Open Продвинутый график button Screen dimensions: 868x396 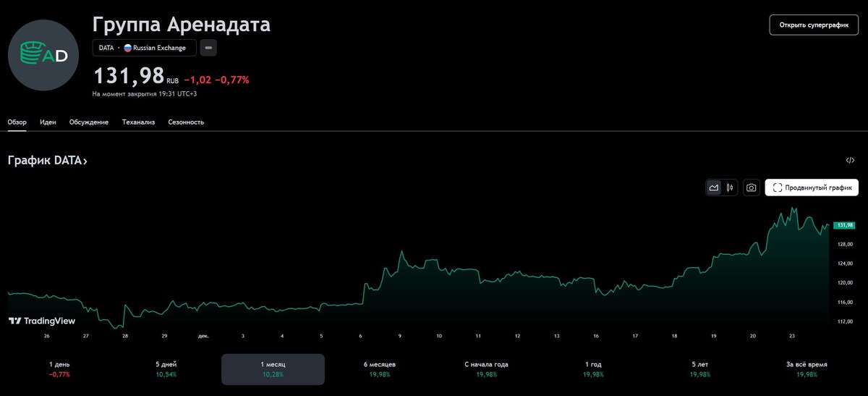[812, 188]
